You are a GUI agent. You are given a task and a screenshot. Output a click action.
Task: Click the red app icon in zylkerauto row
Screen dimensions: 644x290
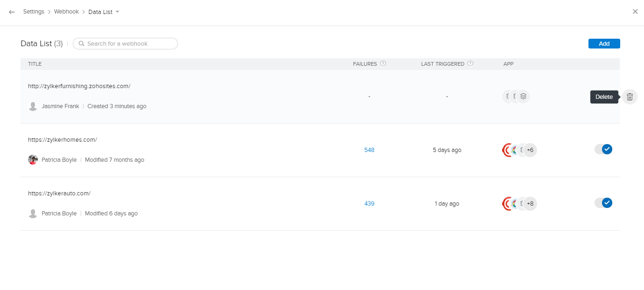[x=507, y=204]
